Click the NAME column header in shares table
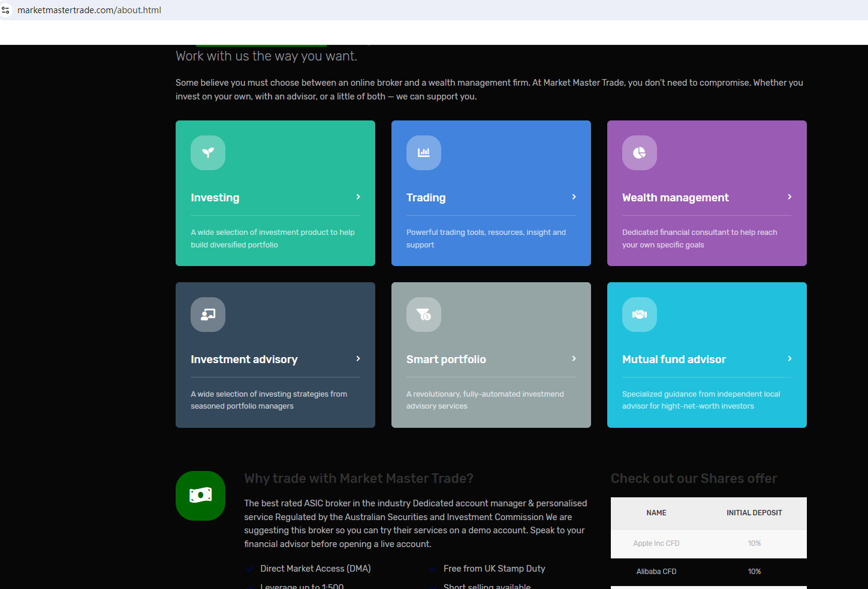868x589 pixels. pyautogui.click(x=656, y=513)
